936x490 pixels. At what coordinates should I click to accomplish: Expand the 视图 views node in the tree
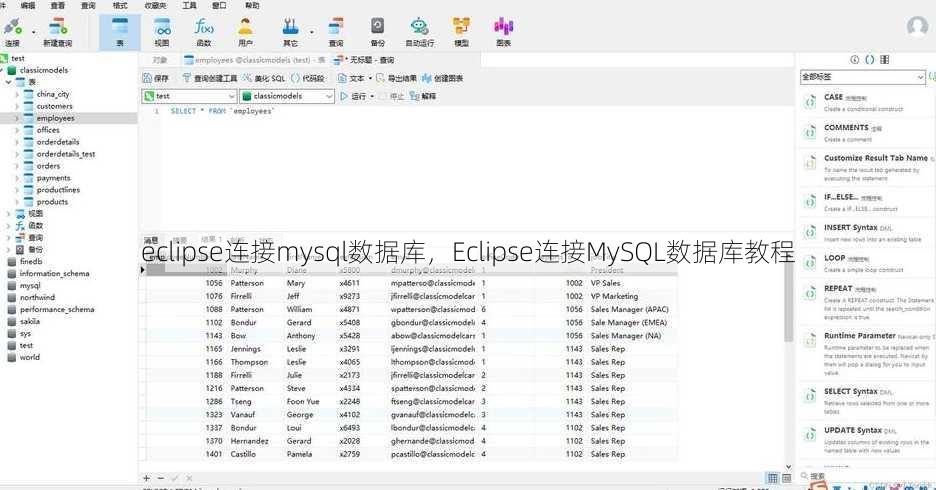[8, 214]
